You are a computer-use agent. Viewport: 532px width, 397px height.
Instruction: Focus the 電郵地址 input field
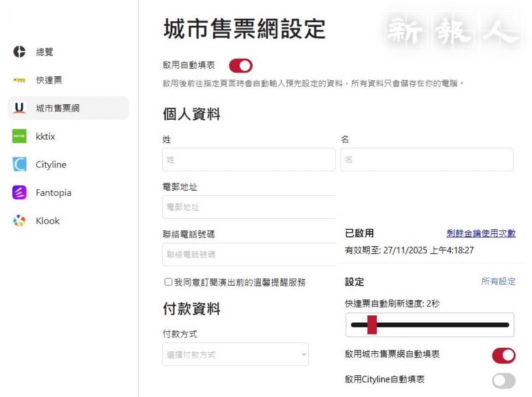point(249,207)
